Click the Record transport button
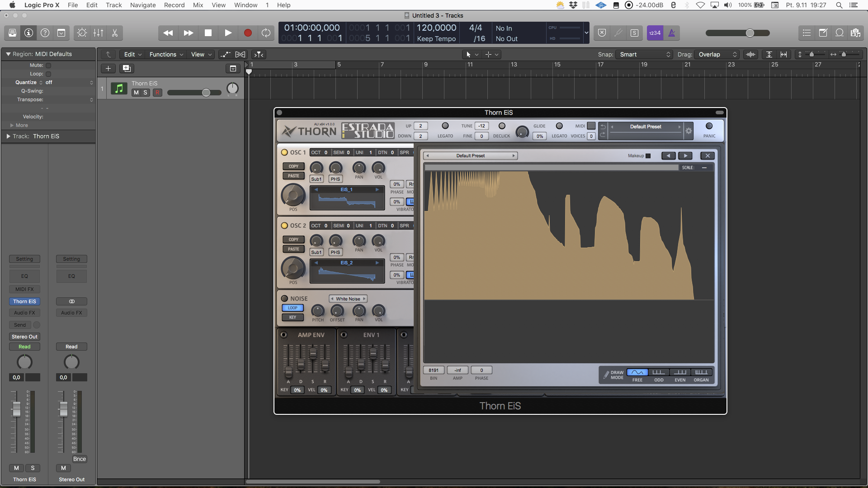868x488 pixels. tap(248, 33)
